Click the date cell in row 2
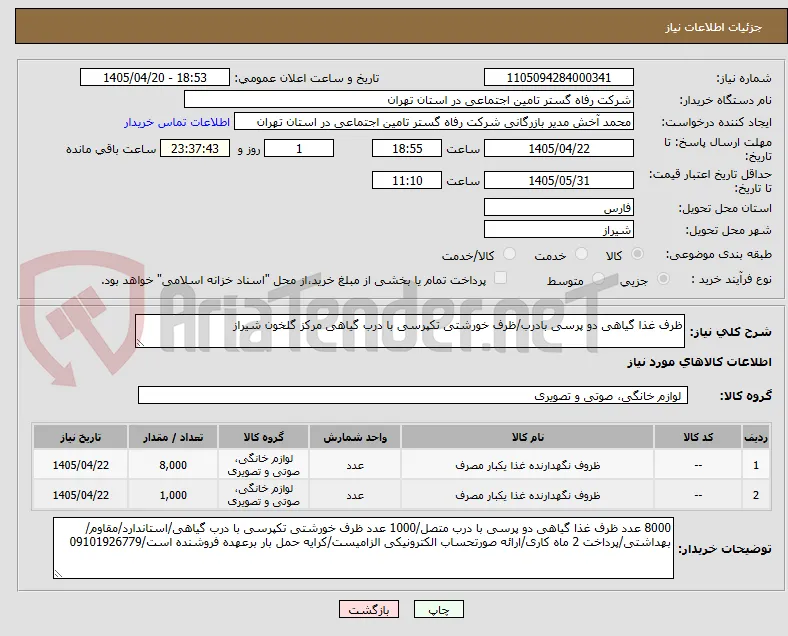 (x=80, y=495)
